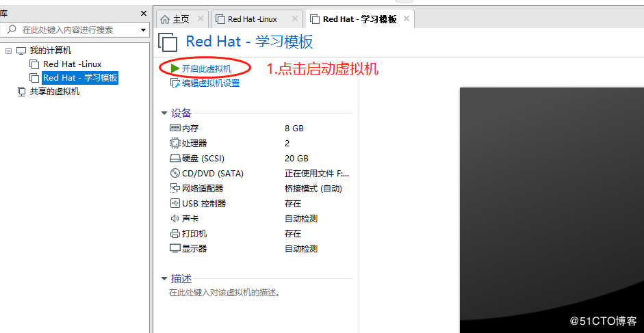Click the large VM icon beside the page title
644x333 pixels.
tap(168, 42)
